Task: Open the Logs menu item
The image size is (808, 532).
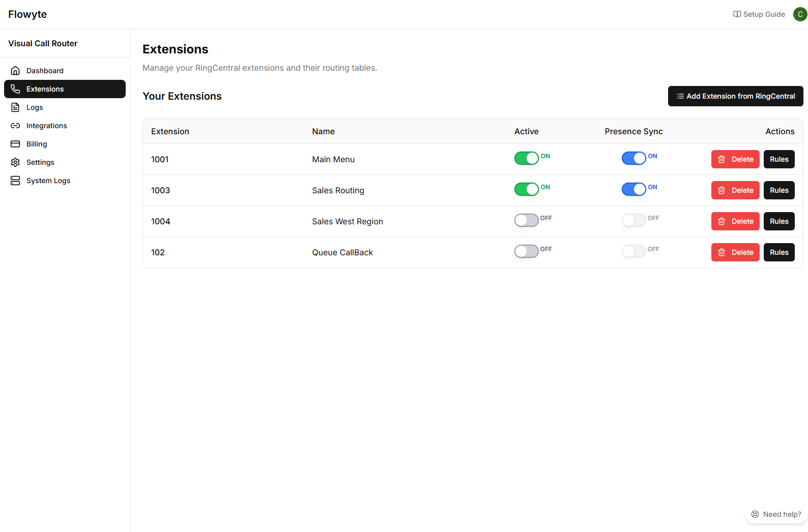Action: (x=35, y=107)
